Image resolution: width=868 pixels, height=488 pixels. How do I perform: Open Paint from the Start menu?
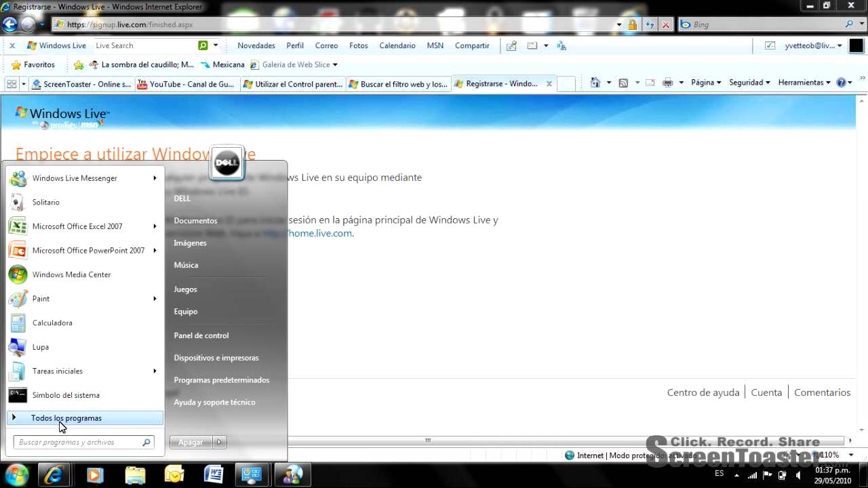pos(85,299)
